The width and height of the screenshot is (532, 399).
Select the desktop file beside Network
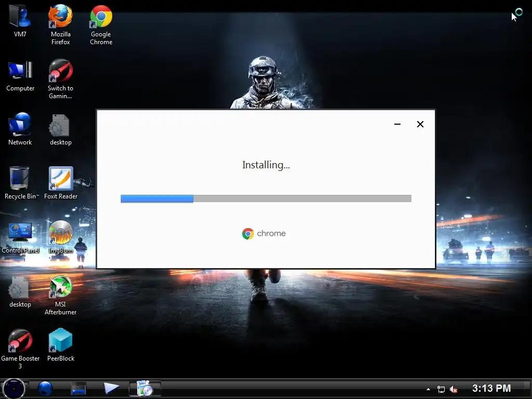(60, 129)
